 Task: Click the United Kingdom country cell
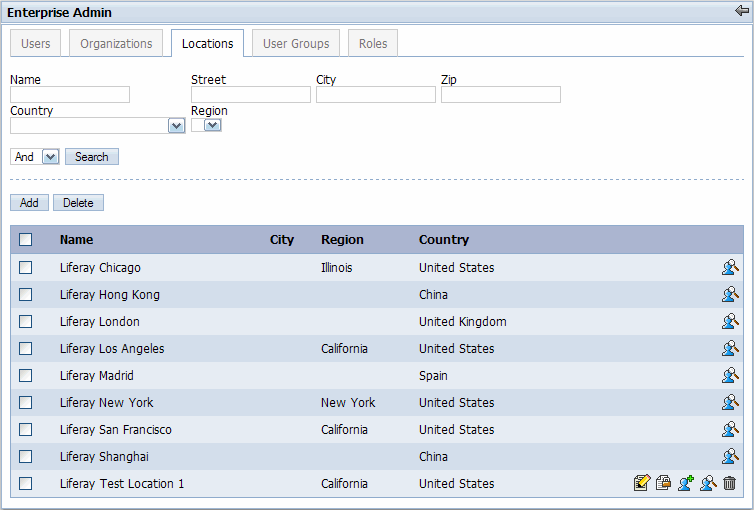pos(463,321)
